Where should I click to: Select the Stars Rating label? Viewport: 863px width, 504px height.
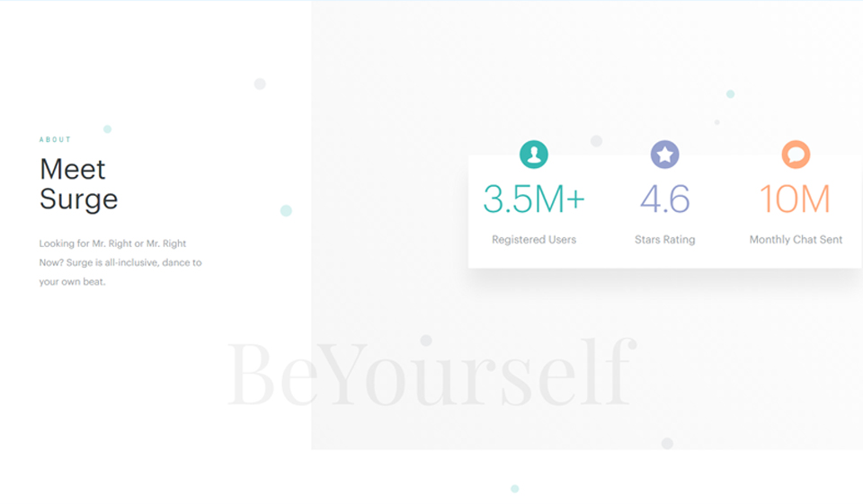point(664,240)
